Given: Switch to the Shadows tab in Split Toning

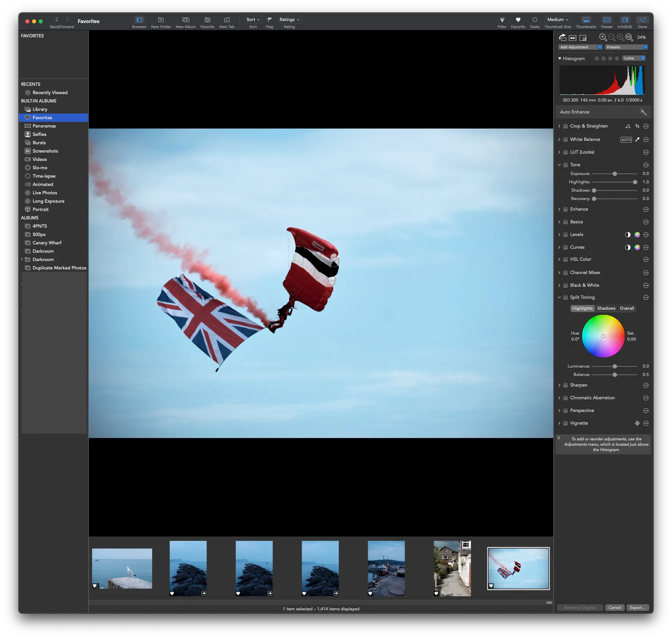Looking at the screenshot, I should pyautogui.click(x=606, y=308).
